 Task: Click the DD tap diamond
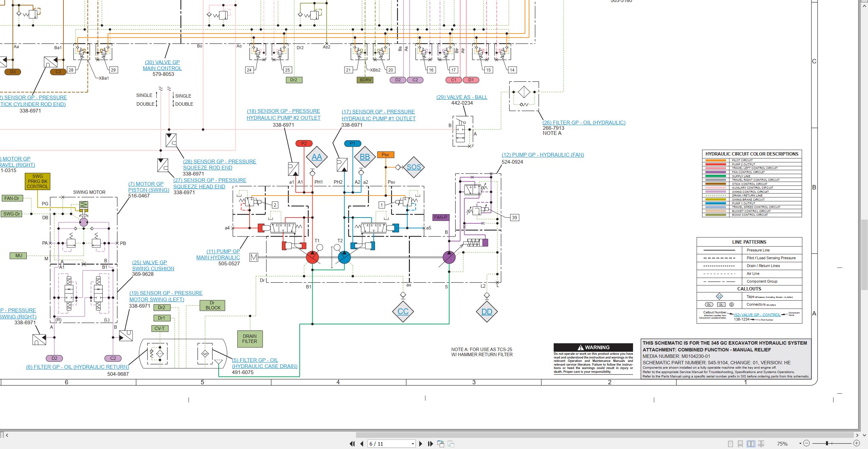tap(487, 312)
